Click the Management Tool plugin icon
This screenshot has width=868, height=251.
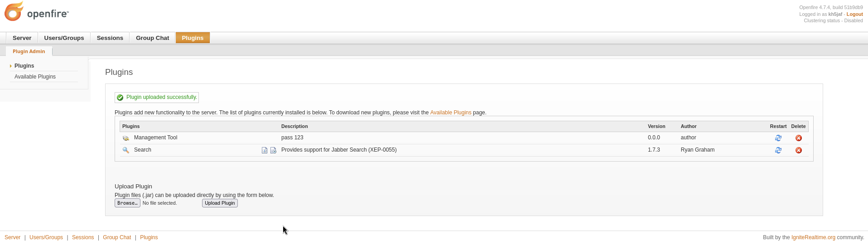coord(126,138)
